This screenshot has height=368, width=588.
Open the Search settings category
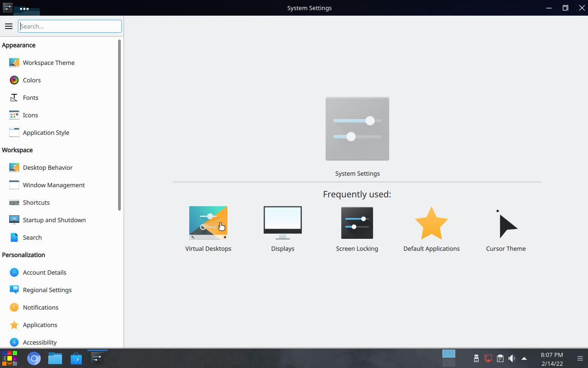pyautogui.click(x=62, y=237)
